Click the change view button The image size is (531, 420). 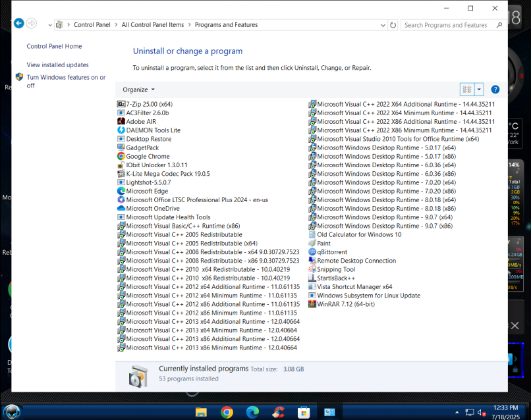click(467, 90)
